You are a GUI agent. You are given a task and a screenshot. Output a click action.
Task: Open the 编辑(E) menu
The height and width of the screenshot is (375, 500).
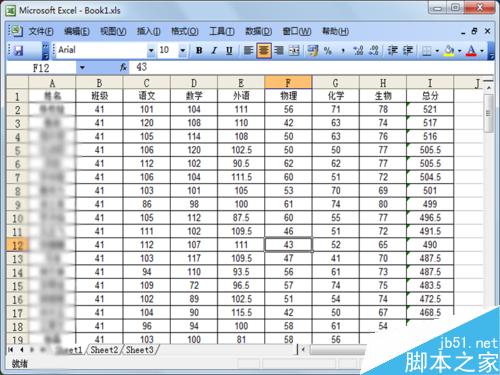(77, 32)
